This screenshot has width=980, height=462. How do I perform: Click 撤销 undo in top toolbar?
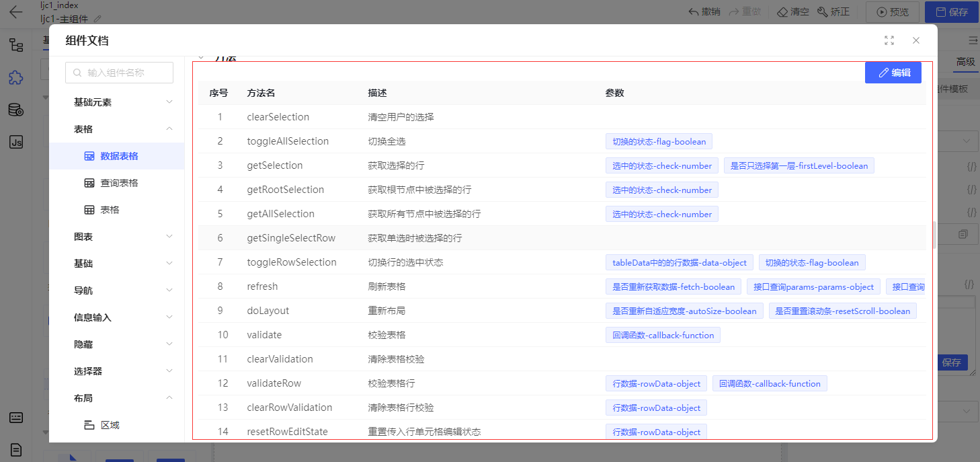(703, 12)
